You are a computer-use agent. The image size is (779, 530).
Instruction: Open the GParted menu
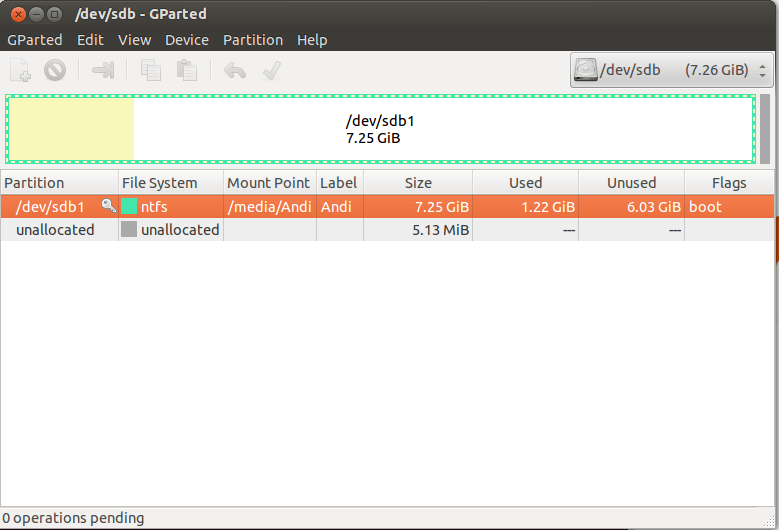(x=34, y=40)
